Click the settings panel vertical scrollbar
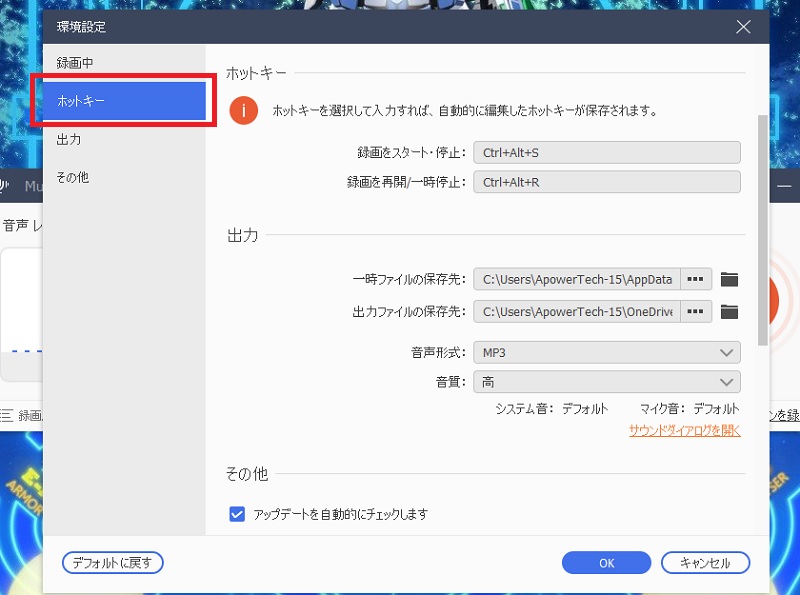Image resolution: width=800 pixels, height=595 pixels. (763, 230)
